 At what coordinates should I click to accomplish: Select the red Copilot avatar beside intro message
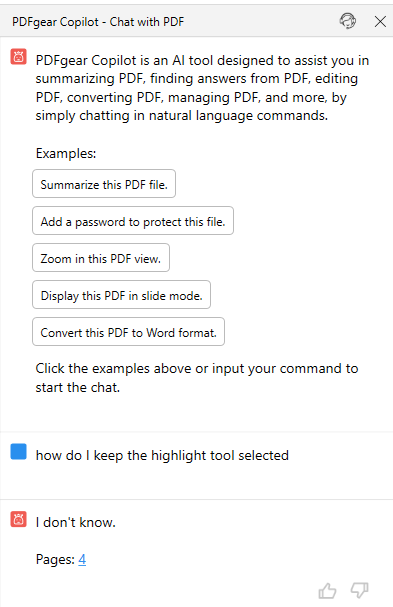[18, 57]
